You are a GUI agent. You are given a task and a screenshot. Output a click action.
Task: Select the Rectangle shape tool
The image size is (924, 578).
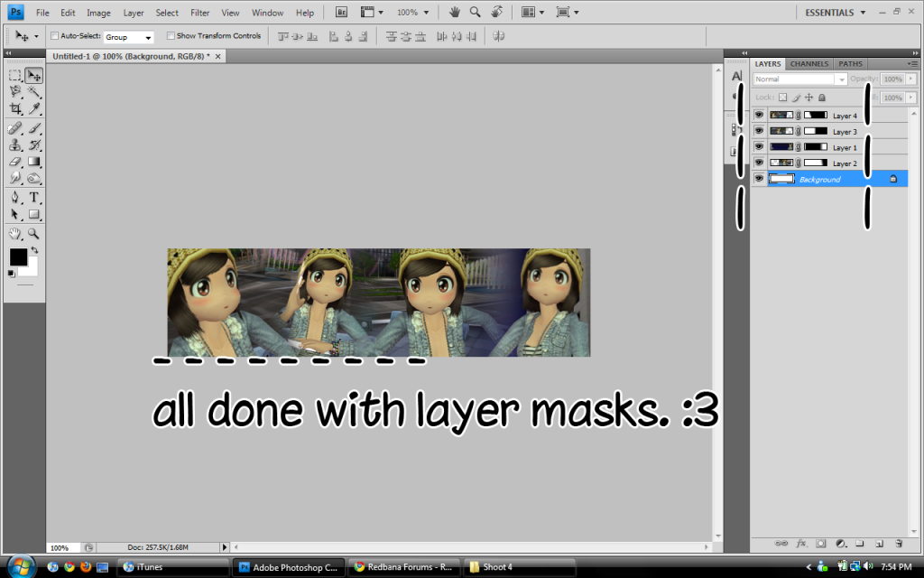point(33,214)
